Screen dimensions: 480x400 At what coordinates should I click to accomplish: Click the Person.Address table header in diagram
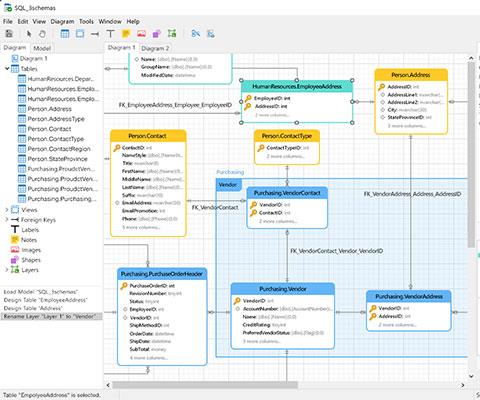[411, 75]
